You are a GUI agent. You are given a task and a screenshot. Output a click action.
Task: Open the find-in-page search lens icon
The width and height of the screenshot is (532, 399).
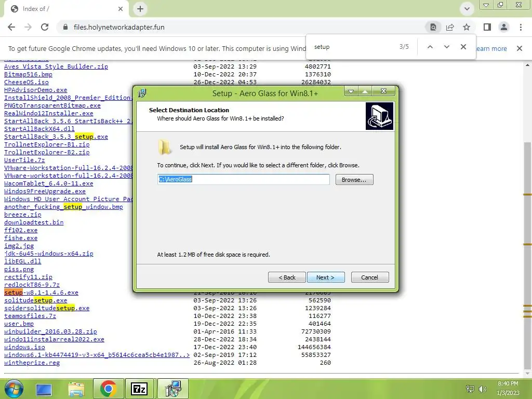tap(433, 27)
